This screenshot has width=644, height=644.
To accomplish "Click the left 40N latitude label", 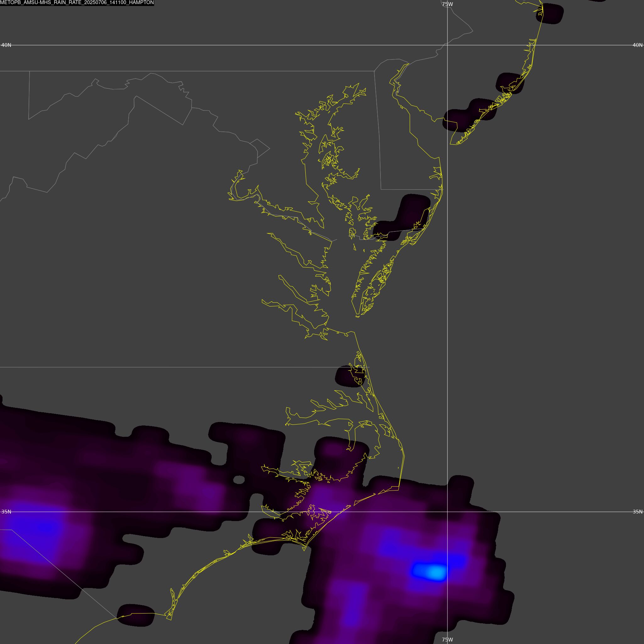I will coord(6,45).
